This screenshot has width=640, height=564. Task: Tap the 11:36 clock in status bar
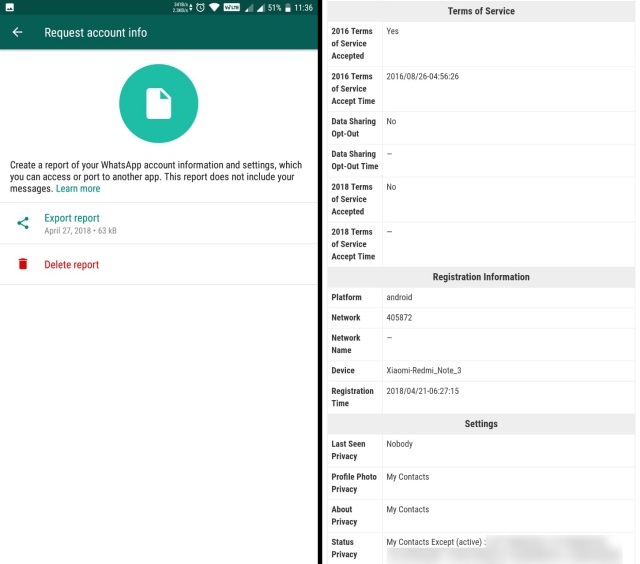point(303,7)
